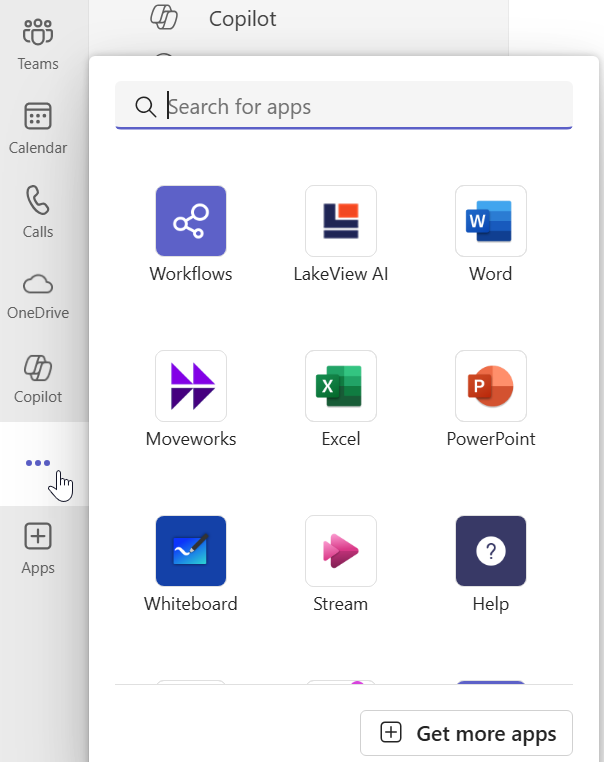
Task: Click the magnifier search icon
Action: 145,106
